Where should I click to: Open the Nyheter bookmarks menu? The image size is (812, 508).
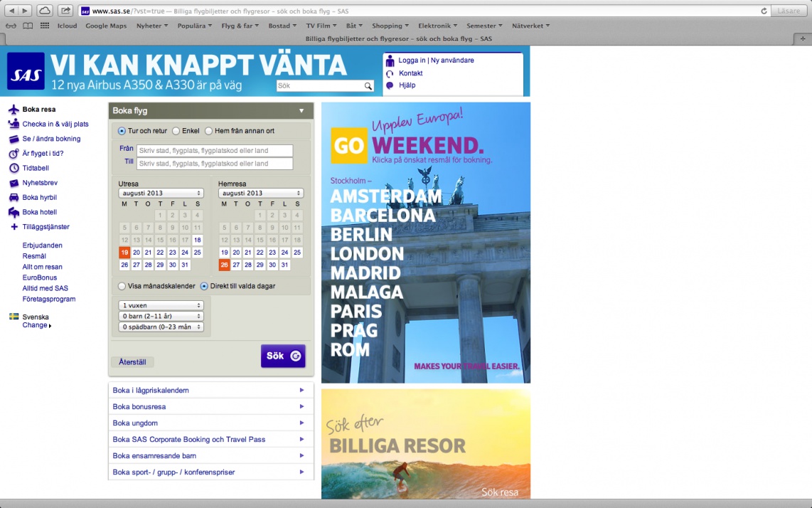(151, 26)
